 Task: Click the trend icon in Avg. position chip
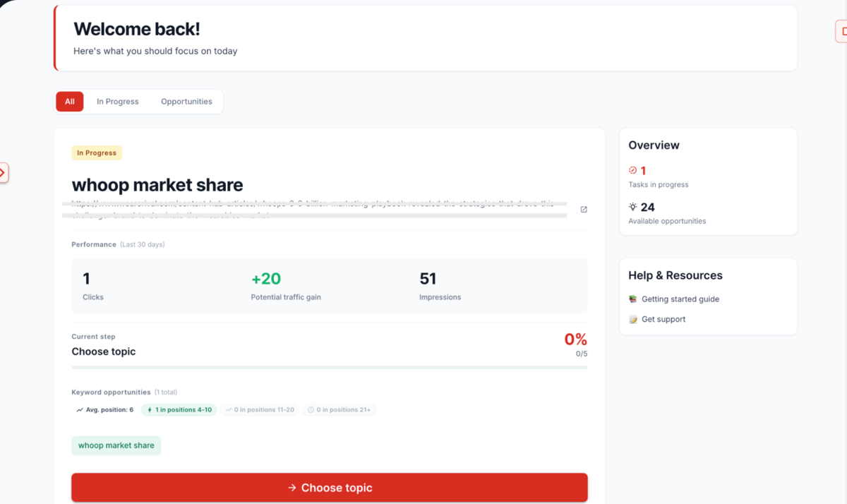[x=80, y=409]
